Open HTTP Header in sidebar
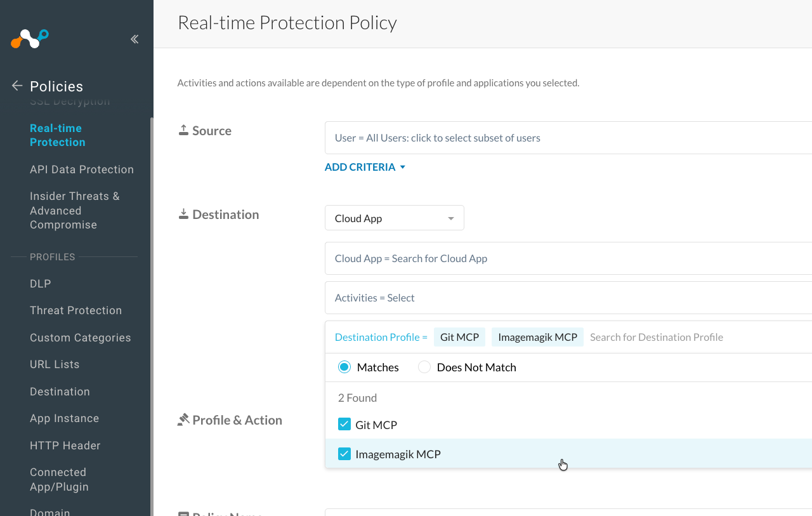 point(65,446)
